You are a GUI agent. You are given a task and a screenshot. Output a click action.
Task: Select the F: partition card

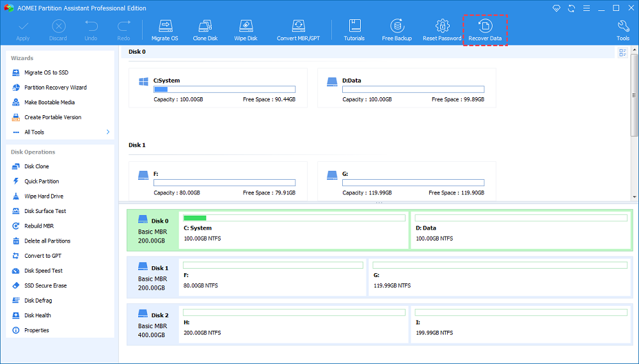coord(218,180)
